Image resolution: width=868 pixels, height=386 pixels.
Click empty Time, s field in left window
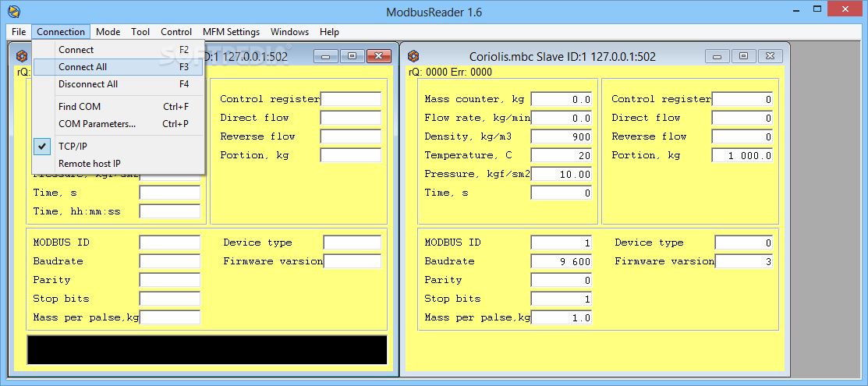point(170,193)
